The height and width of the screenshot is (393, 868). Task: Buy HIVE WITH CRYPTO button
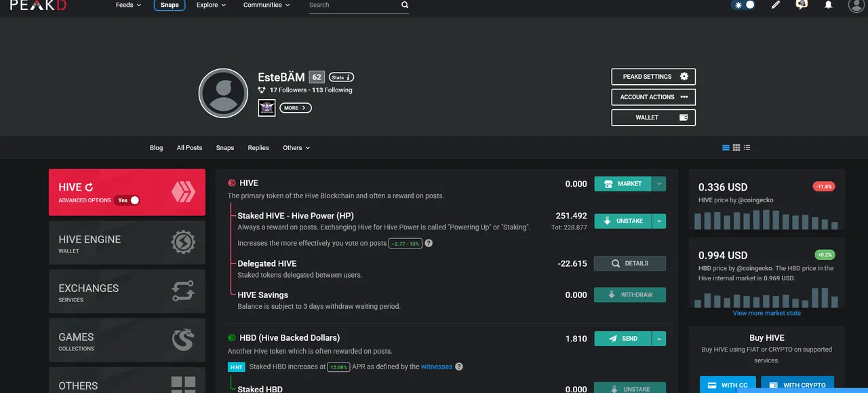click(797, 384)
